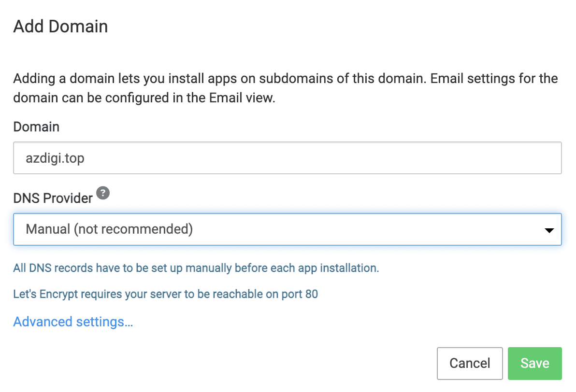Click the Let's Encrypt port 80 notice
Image resolution: width=576 pixels, height=392 pixels.
165,294
